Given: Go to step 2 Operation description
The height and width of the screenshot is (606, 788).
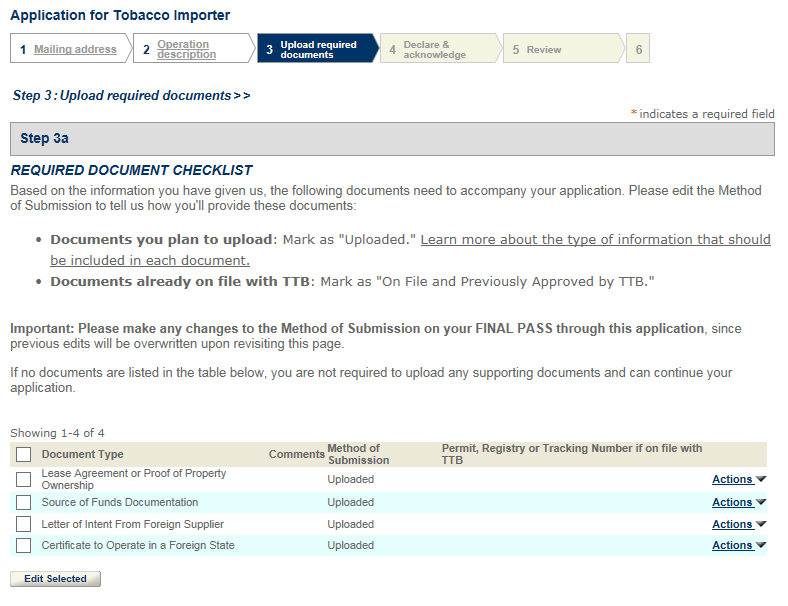Looking at the screenshot, I should click(x=186, y=49).
